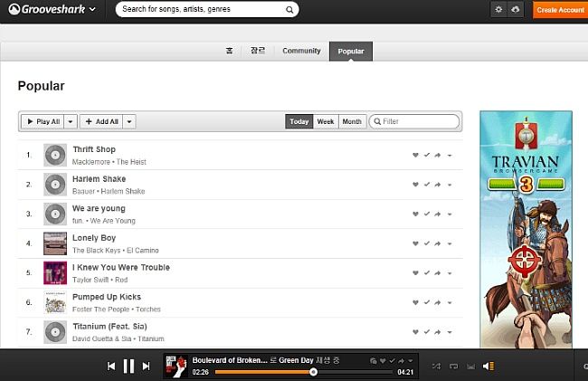Click Lonely Boy album thumbnail
Screen dimensions: 588x381
55,243
